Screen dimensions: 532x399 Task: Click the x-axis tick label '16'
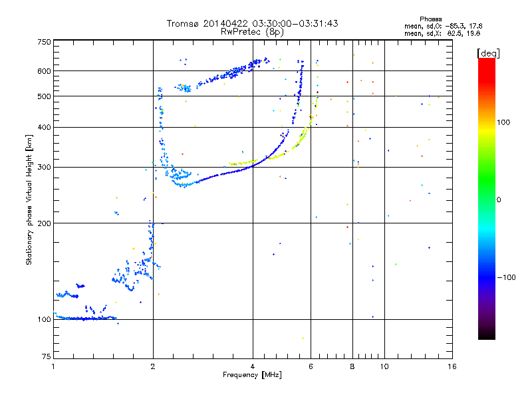tap(452, 366)
